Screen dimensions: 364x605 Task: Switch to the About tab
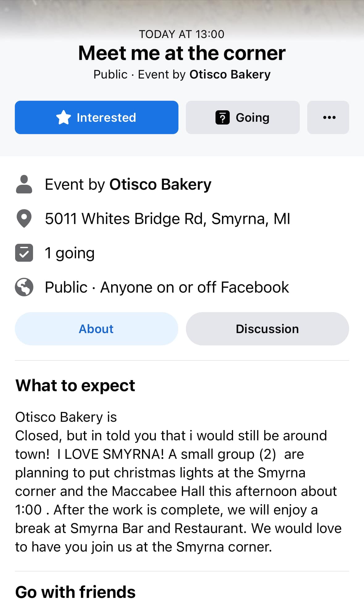(97, 329)
